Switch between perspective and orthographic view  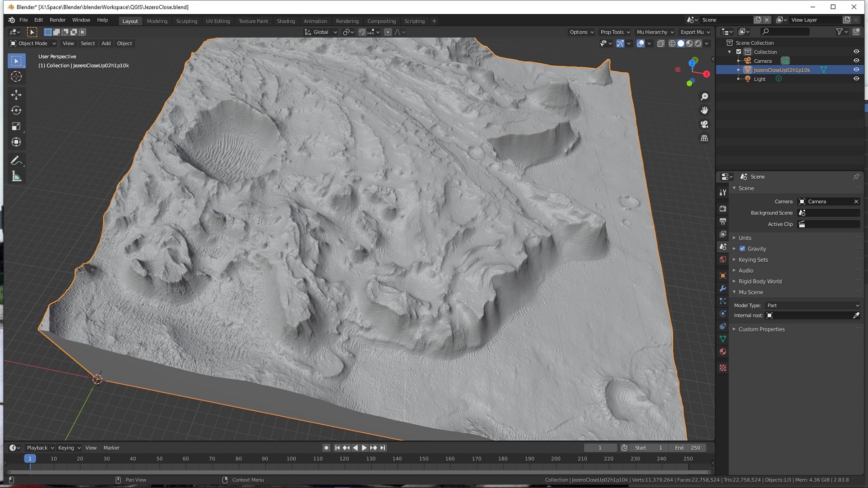[704, 138]
